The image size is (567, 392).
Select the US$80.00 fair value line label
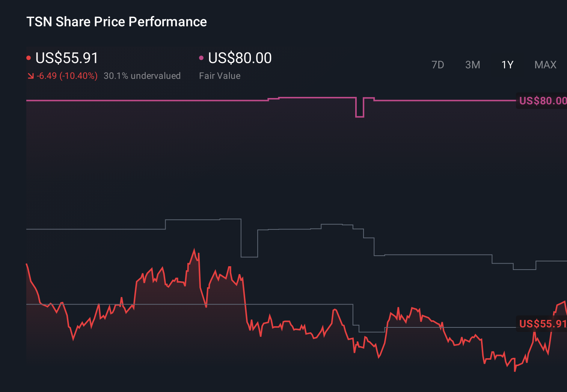(x=542, y=101)
